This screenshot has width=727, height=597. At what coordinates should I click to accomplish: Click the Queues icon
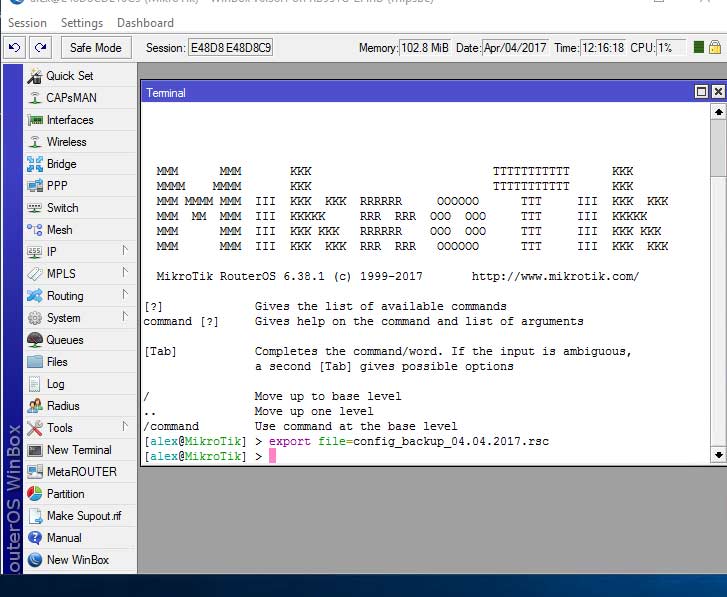tap(35, 340)
